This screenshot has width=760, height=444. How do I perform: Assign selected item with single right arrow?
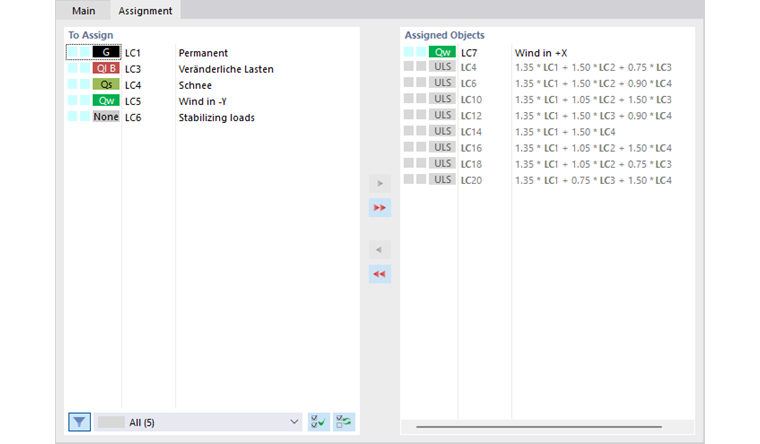380,183
